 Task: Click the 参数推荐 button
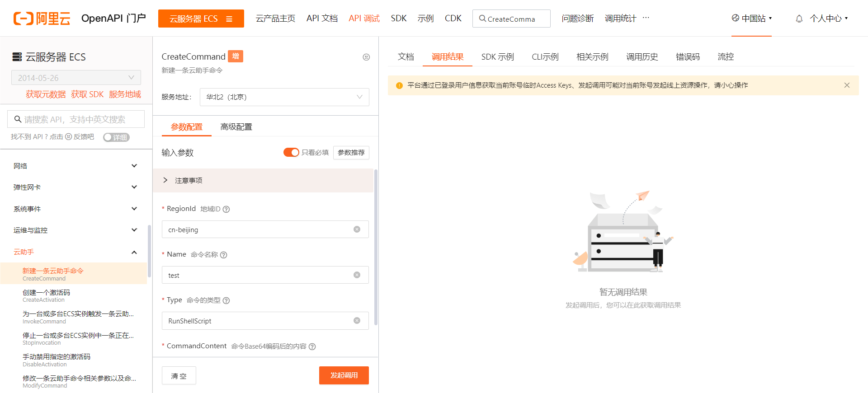click(351, 153)
